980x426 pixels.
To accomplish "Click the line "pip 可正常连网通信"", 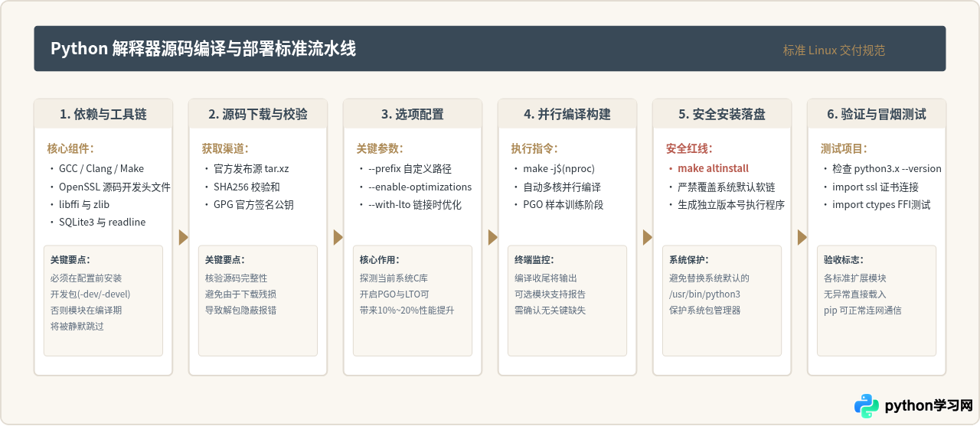I will 862,310.
